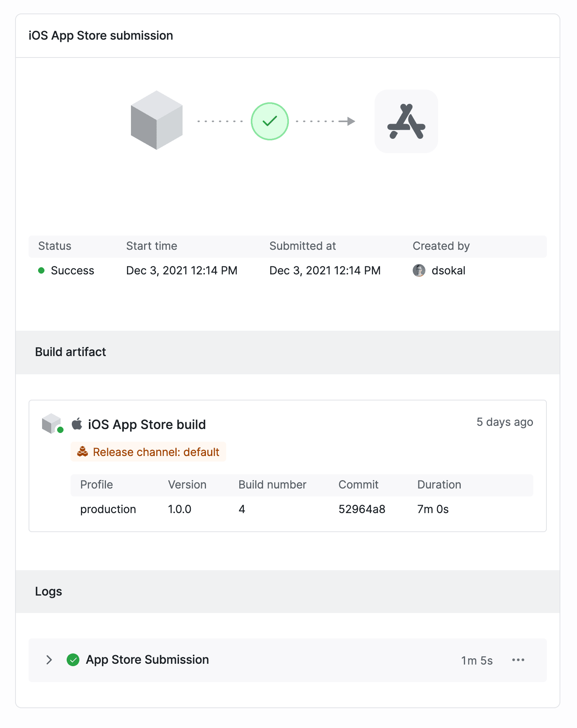Click the App Store Submission log title

(147, 660)
